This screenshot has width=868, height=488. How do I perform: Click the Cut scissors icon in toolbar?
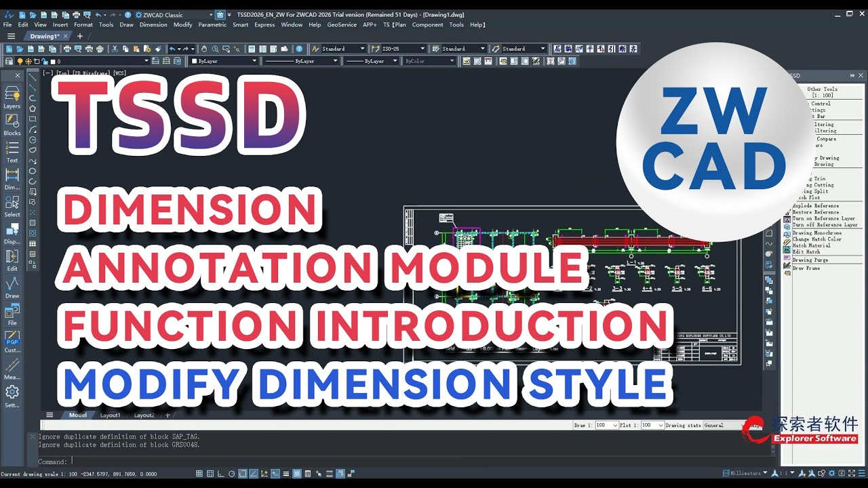[115, 49]
